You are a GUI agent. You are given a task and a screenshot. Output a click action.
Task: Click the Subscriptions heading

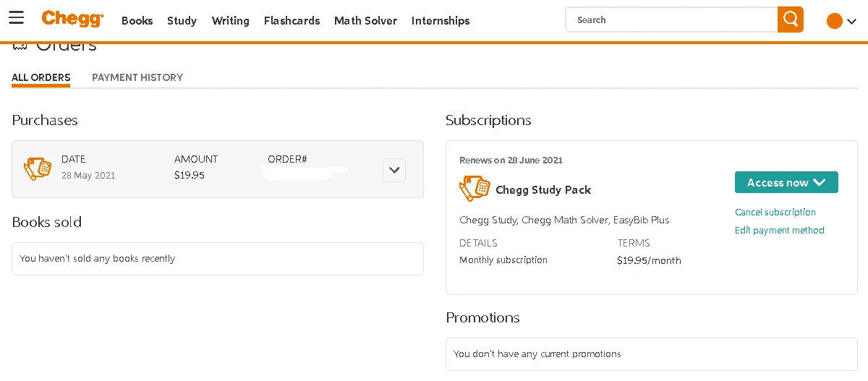[488, 120]
